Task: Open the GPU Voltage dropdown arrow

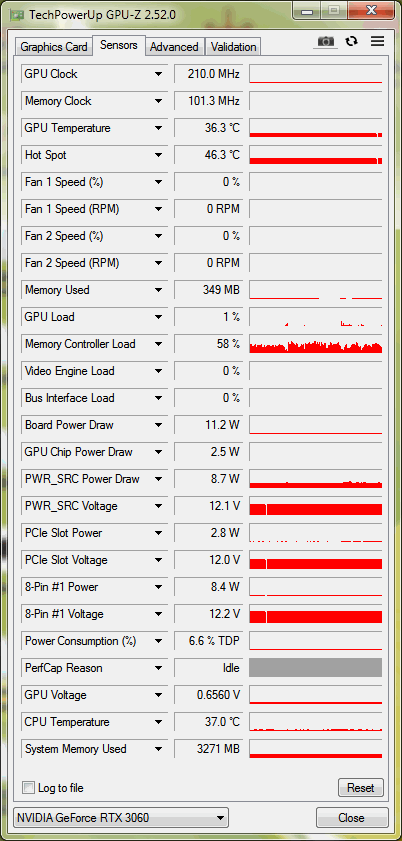Action: click(158, 695)
